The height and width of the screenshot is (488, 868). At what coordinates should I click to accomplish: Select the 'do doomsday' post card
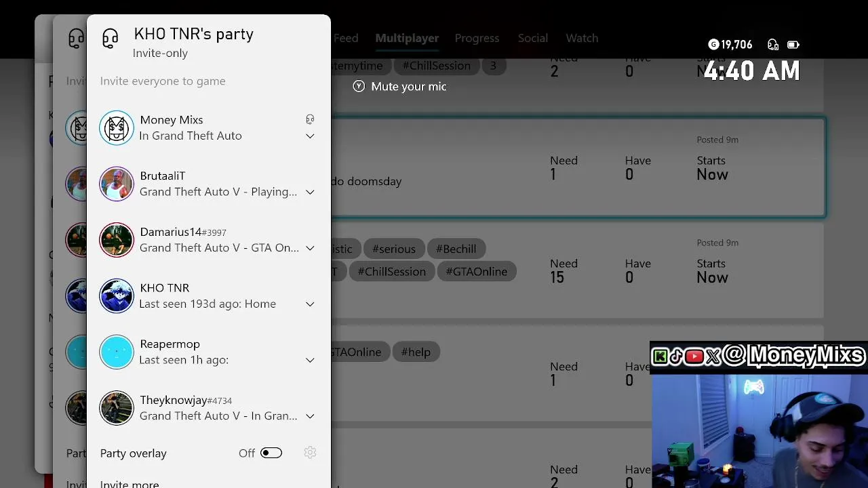(x=578, y=167)
